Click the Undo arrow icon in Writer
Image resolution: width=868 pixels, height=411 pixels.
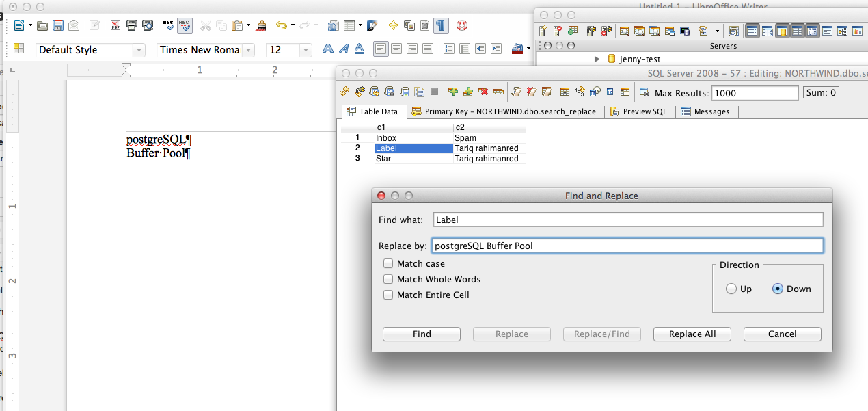[x=281, y=26]
